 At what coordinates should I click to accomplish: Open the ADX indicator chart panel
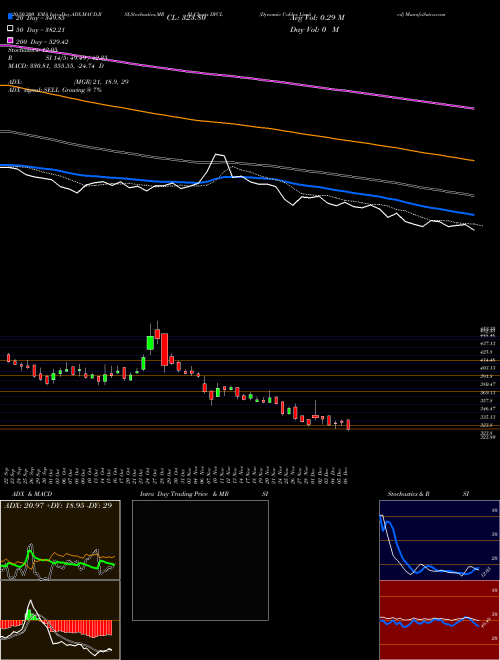[60, 540]
